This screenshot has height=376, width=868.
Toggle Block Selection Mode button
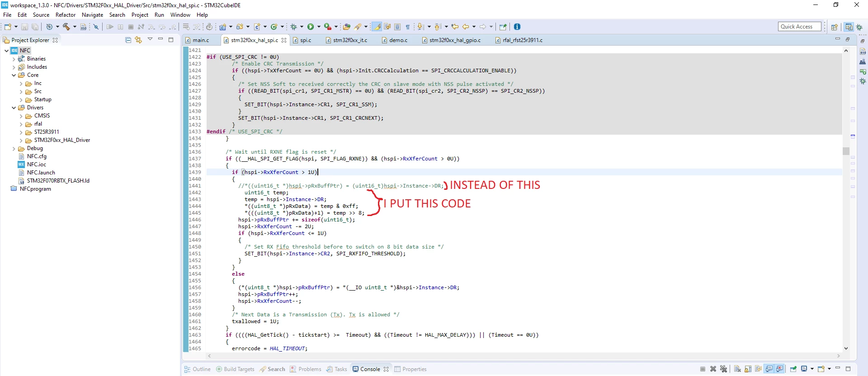point(397,27)
